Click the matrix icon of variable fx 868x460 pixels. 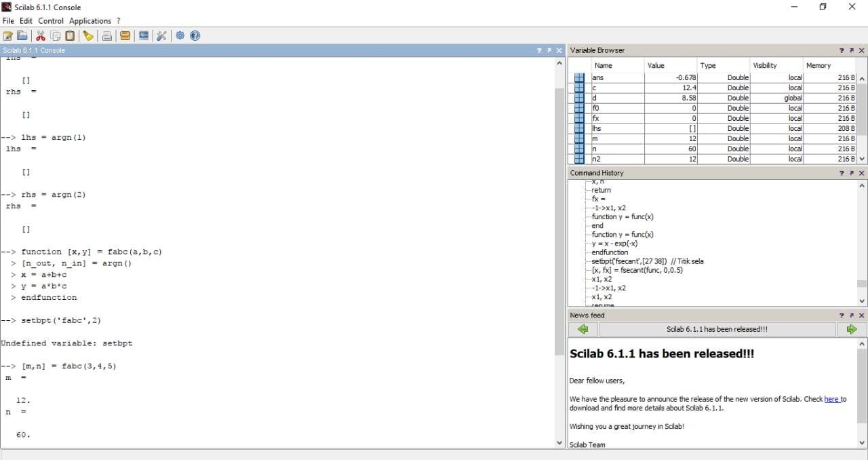(x=579, y=119)
